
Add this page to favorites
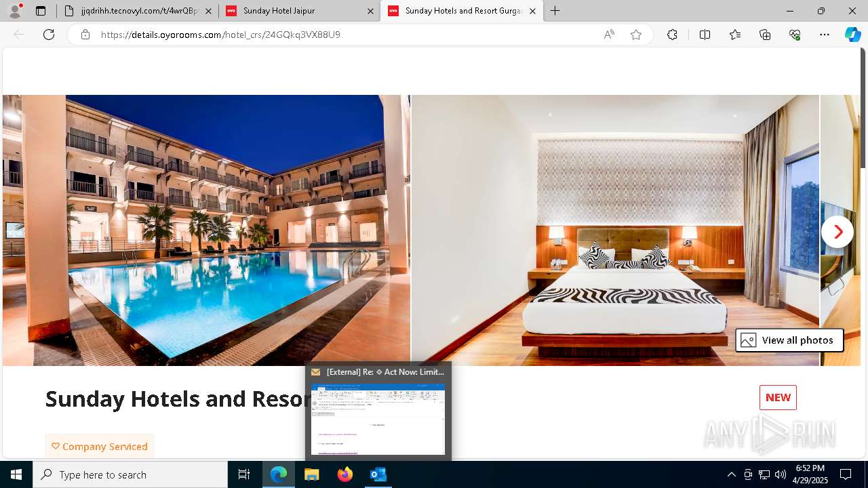click(636, 35)
